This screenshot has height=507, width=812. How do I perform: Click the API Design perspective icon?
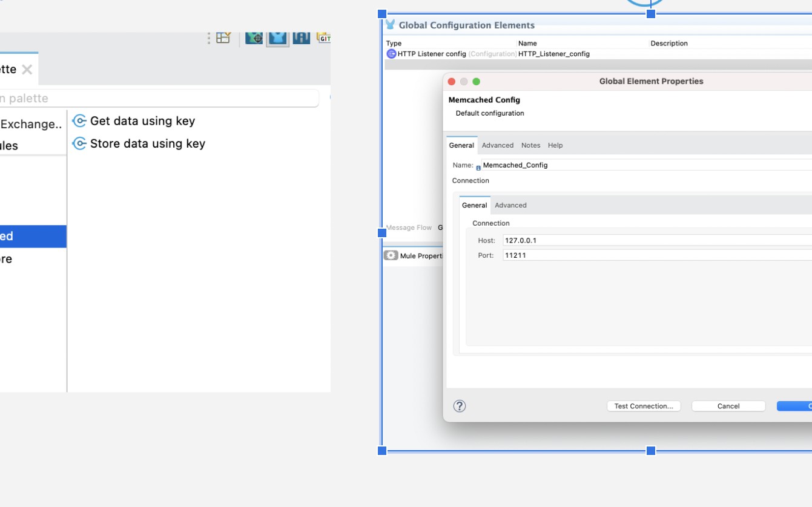pos(301,38)
